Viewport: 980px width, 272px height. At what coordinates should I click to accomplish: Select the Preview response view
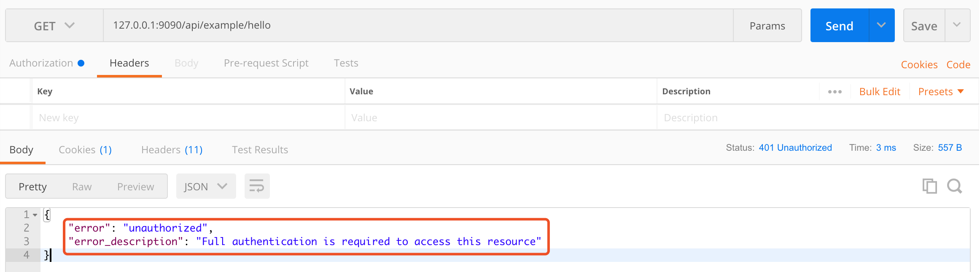(135, 187)
